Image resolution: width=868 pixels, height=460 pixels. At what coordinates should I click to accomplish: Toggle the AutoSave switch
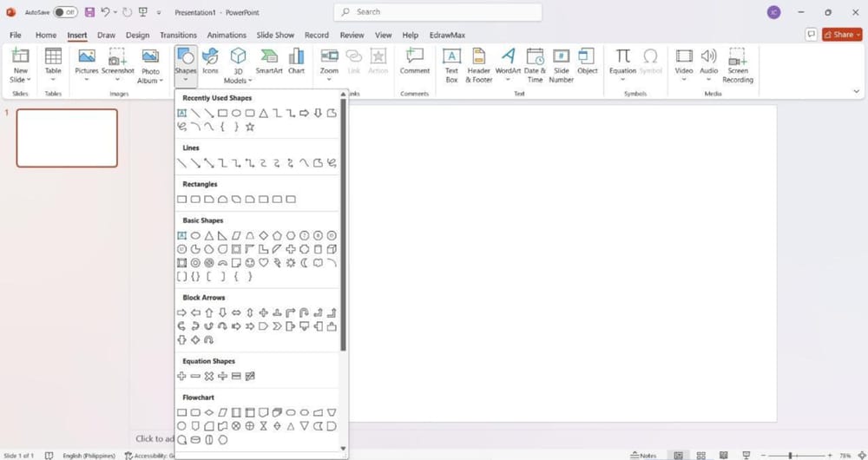coord(65,12)
